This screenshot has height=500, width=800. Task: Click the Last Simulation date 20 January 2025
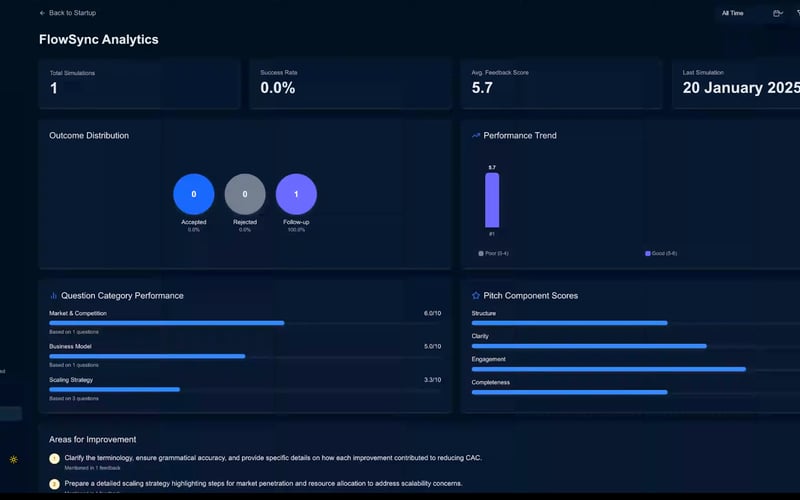coord(741,88)
